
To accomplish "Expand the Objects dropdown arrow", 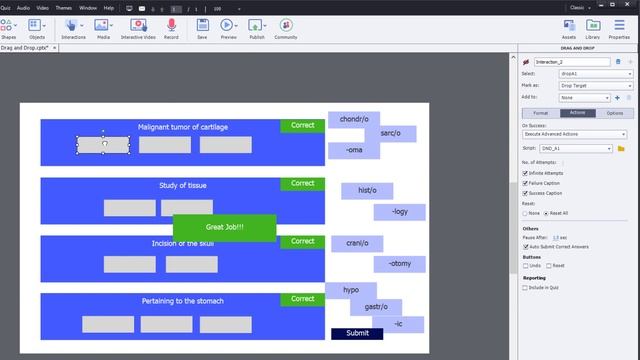I will coord(44,25).
